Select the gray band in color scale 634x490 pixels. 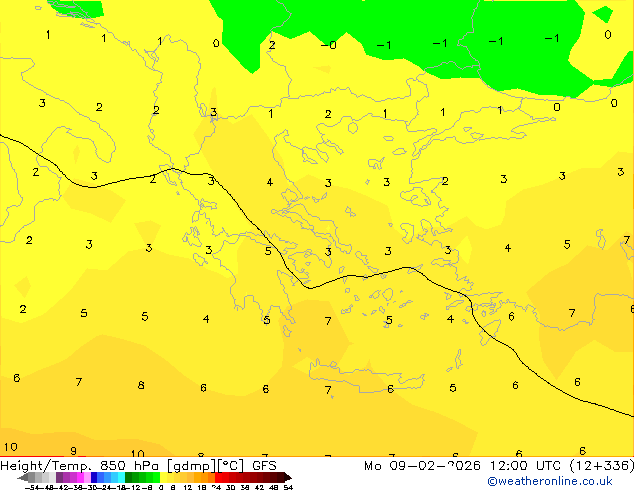coord(32,477)
